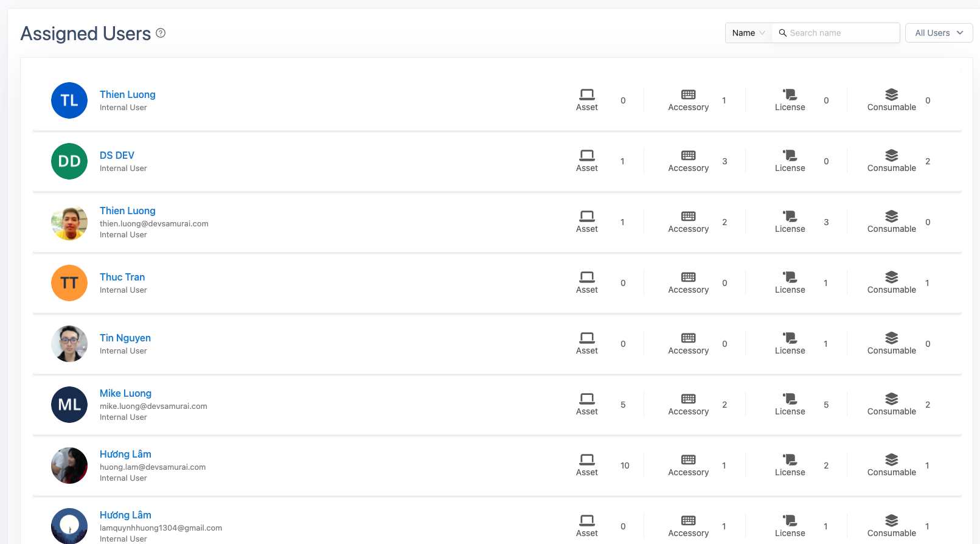Click the TL avatar for Thien Luong

69,100
